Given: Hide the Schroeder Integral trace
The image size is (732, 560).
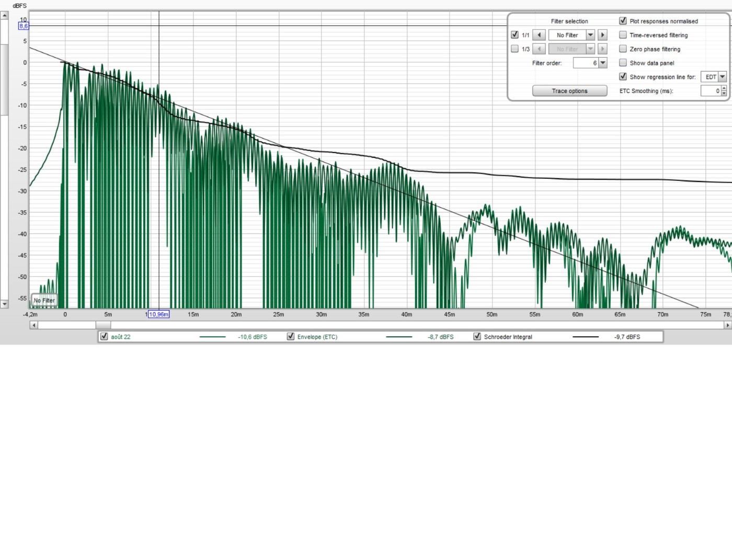Looking at the screenshot, I should (x=477, y=337).
